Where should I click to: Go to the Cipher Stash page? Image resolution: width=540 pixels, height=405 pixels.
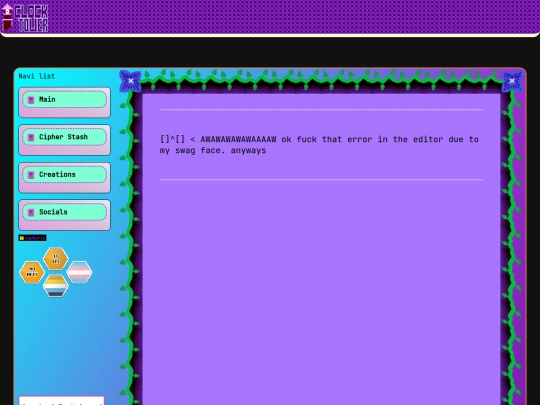pyautogui.click(x=64, y=137)
